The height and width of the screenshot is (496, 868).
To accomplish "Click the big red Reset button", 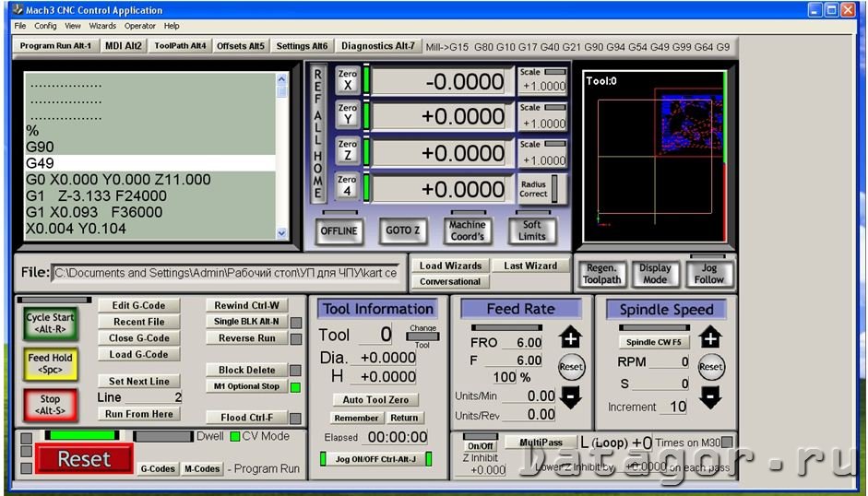I will (x=84, y=459).
